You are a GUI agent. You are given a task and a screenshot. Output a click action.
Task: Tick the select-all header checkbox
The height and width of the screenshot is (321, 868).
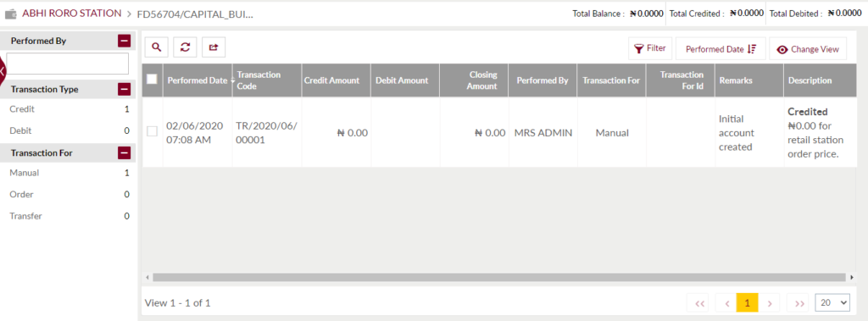pyautogui.click(x=152, y=80)
